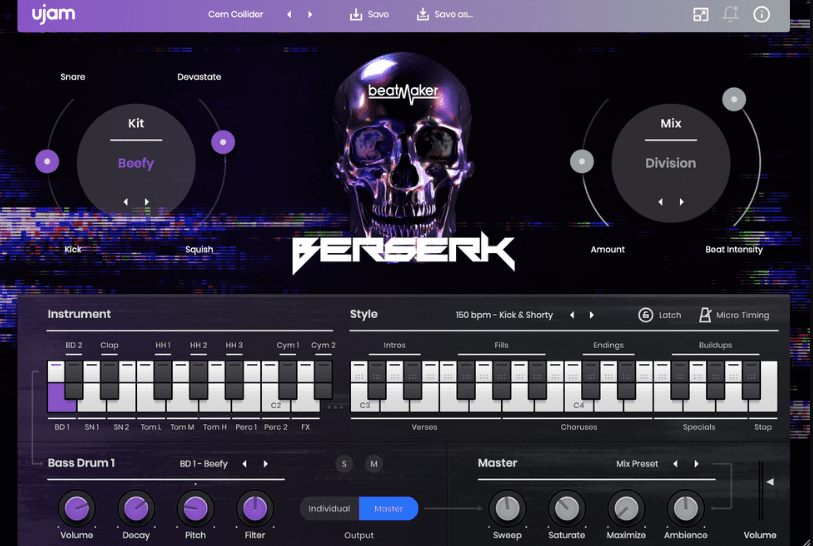
Task: Click the C4 style key
Action: coord(579,404)
